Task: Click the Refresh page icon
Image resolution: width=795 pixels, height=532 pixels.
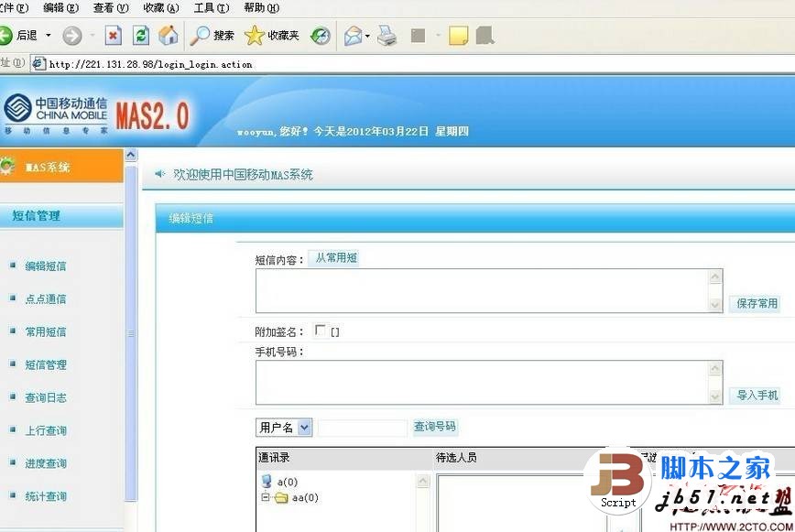Action: point(139,35)
